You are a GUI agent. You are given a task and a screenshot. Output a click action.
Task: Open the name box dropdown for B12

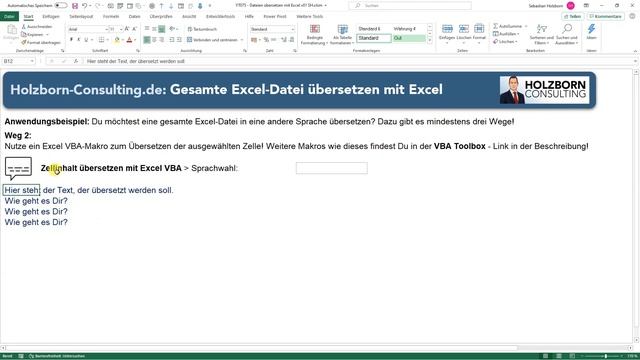[31, 61]
